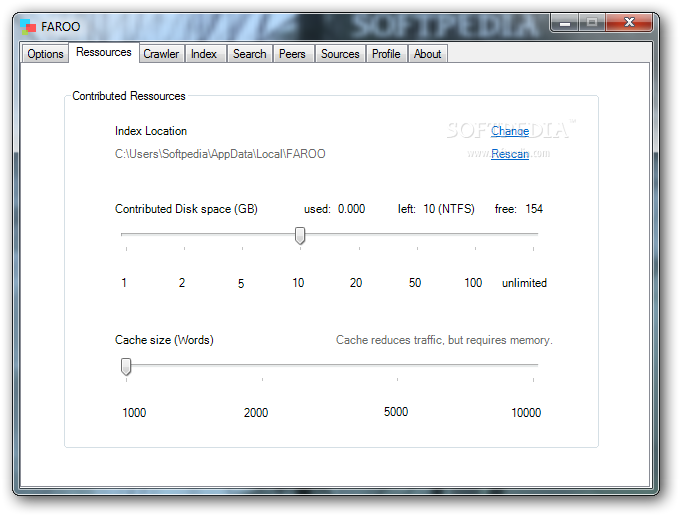Open the Profile tab
680x516 pixels.
pos(386,54)
